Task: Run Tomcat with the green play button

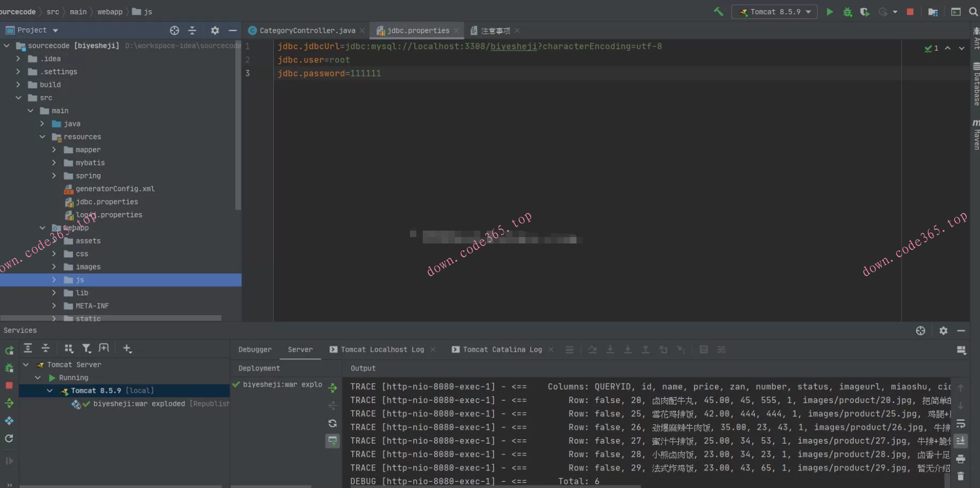Action: [829, 12]
